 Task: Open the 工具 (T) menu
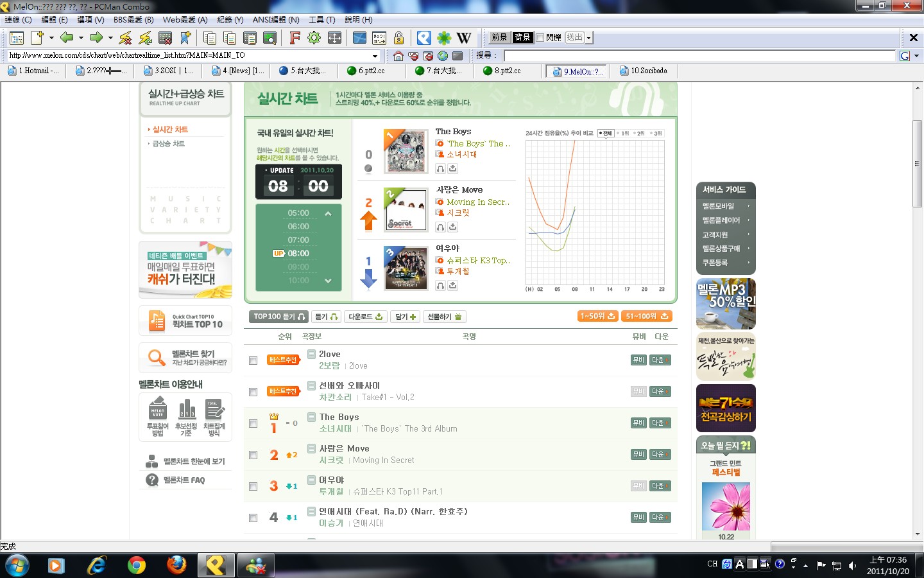click(322, 20)
